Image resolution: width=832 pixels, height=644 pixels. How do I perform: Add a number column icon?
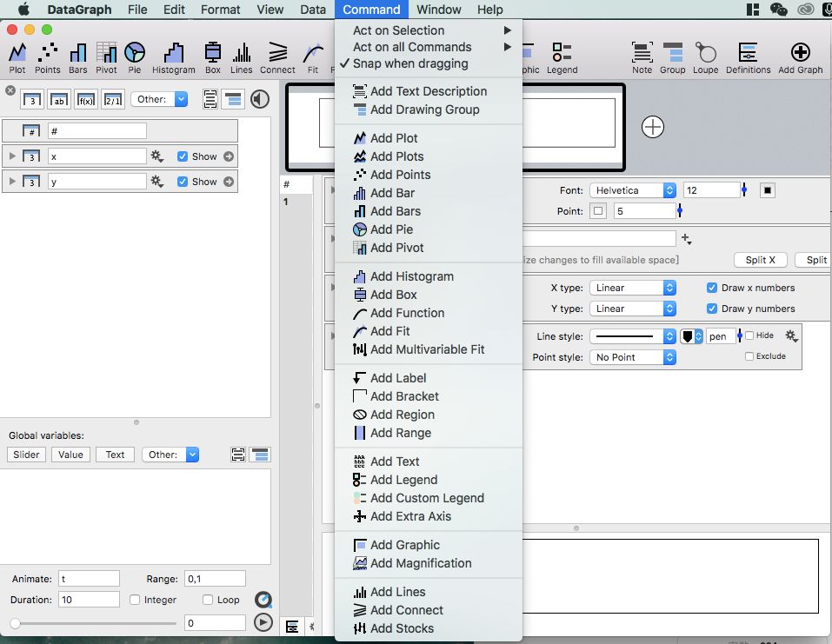point(32,99)
